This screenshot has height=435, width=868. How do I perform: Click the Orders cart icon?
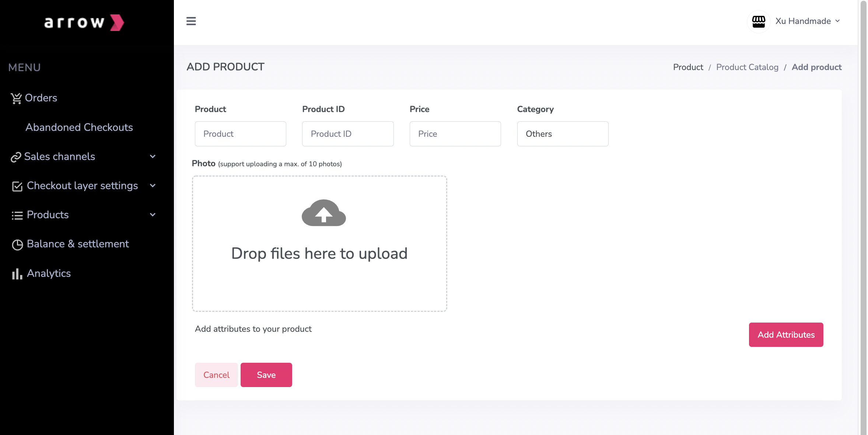click(16, 98)
